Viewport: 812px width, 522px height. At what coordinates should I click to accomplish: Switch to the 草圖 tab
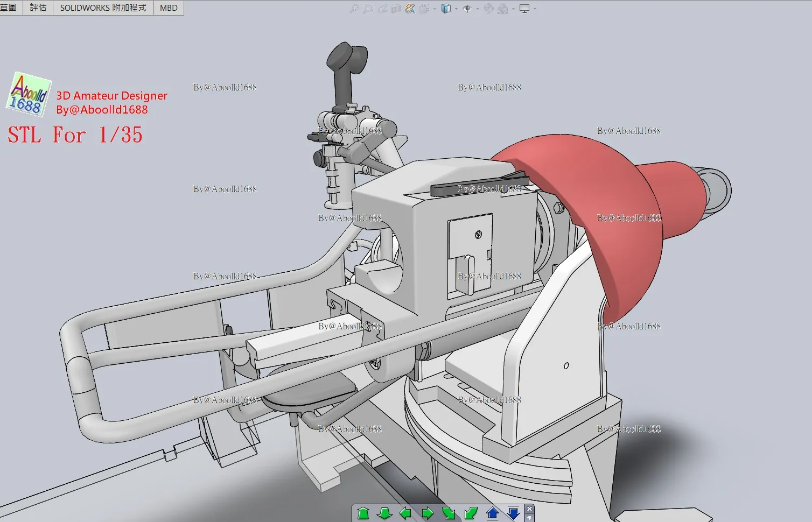pyautogui.click(x=9, y=8)
